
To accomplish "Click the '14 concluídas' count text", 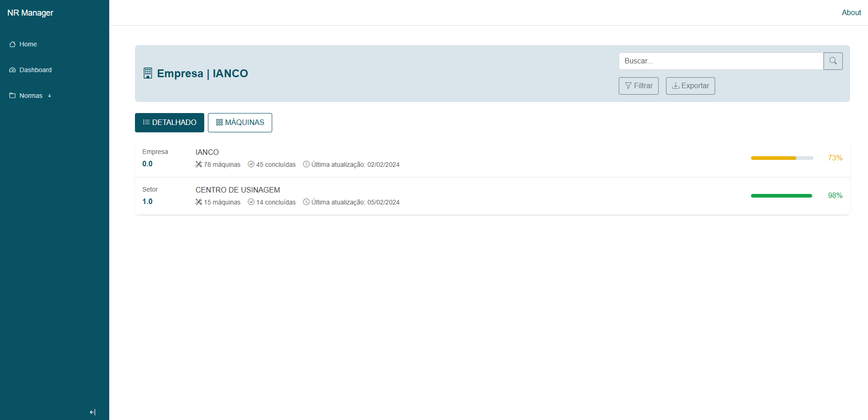I will coord(276,202).
